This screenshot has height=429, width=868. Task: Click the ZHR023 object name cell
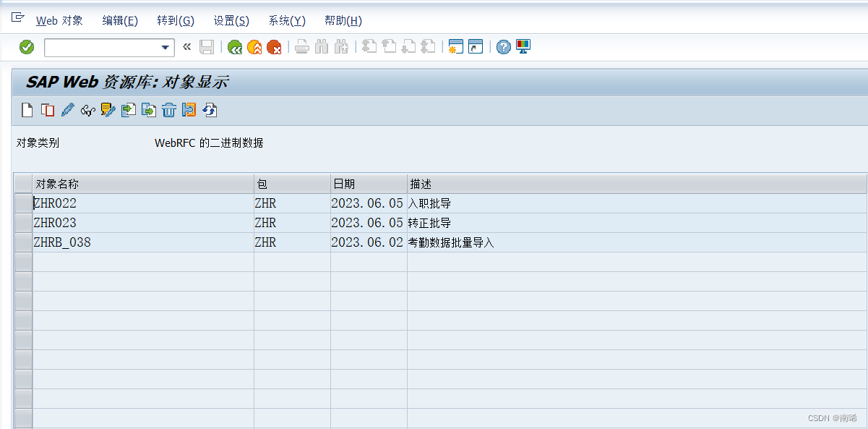click(143, 223)
